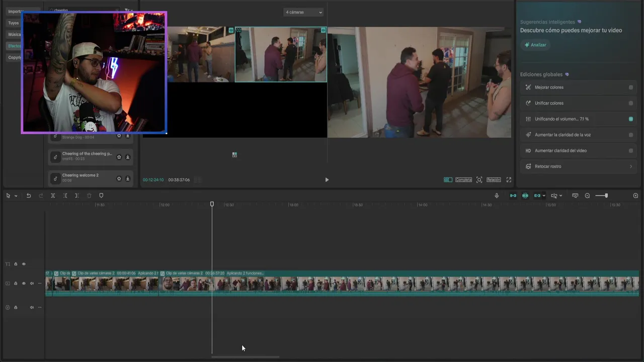Open the Copyright tab
644x362 pixels.
coord(14,58)
